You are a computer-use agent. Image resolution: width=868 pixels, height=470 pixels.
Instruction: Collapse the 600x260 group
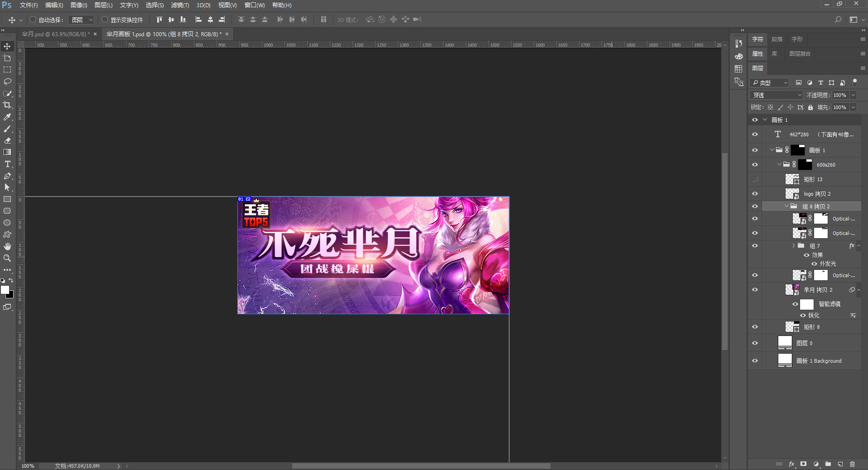779,164
